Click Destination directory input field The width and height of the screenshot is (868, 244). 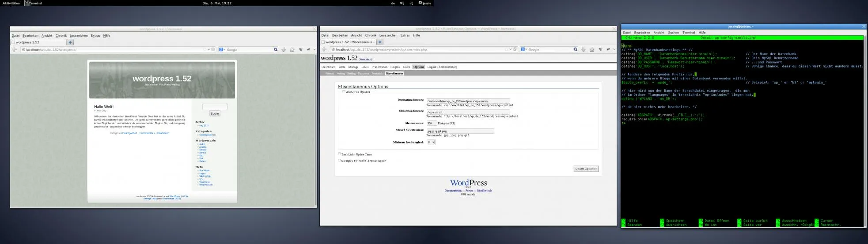click(468, 101)
